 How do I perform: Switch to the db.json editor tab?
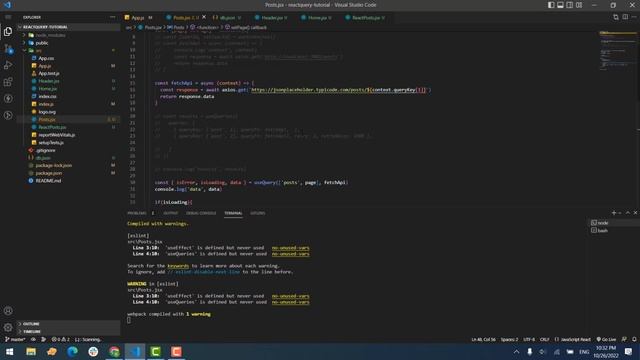pos(227,18)
